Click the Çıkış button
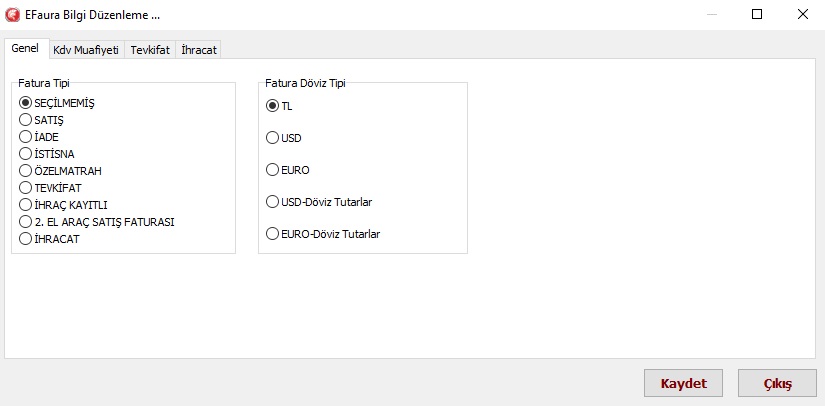 777,383
